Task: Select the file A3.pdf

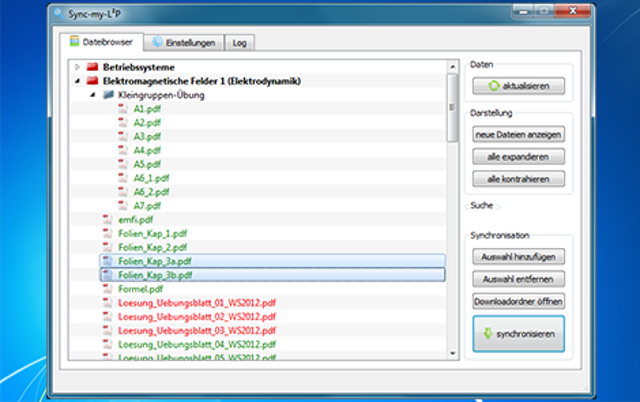Action: [x=147, y=137]
